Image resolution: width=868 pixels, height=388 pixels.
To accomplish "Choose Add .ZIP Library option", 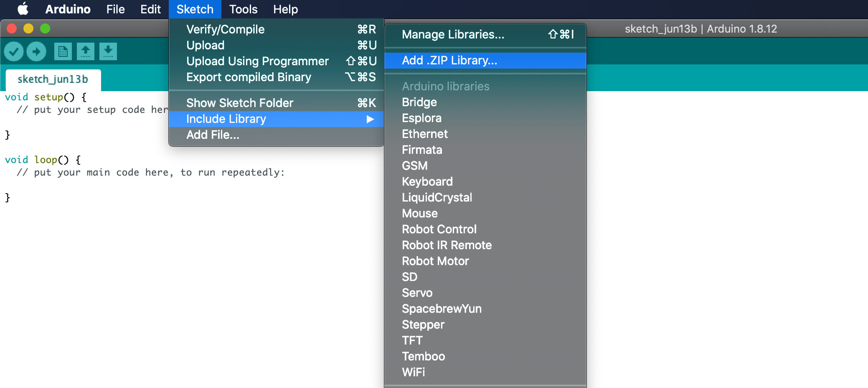I will [x=449, y=60].
